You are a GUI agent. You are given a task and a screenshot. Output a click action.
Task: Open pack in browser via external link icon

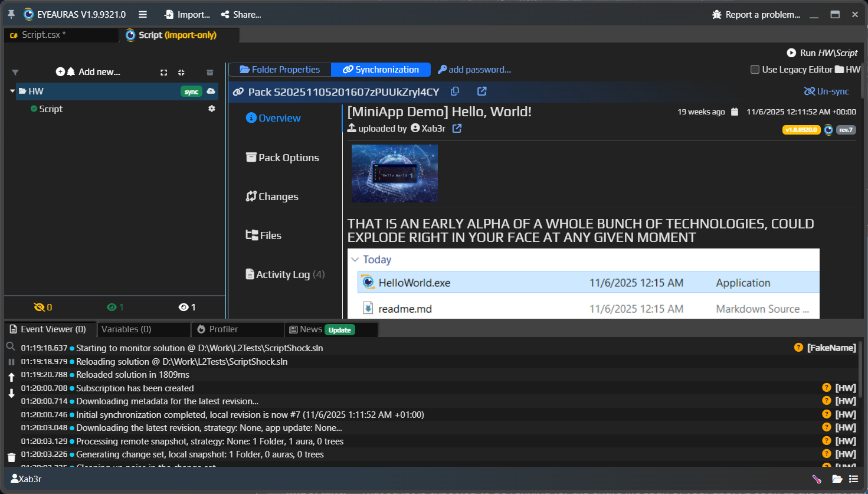click(x=482, y=91)
